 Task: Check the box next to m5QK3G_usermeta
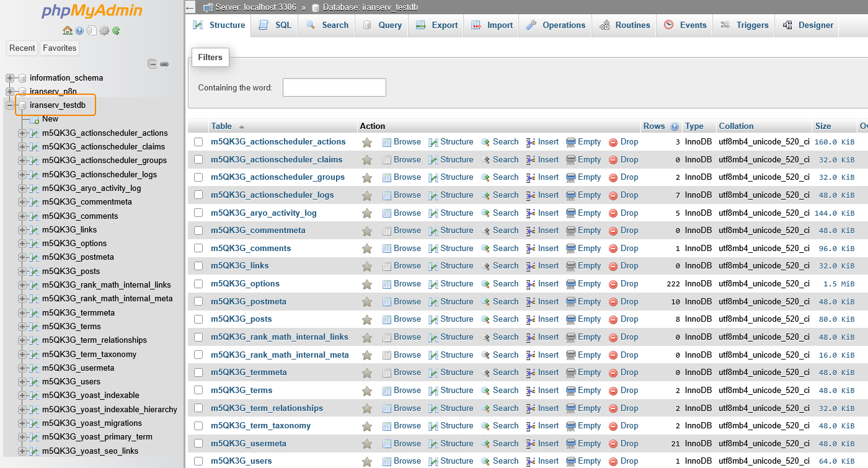tap(198, 444)
